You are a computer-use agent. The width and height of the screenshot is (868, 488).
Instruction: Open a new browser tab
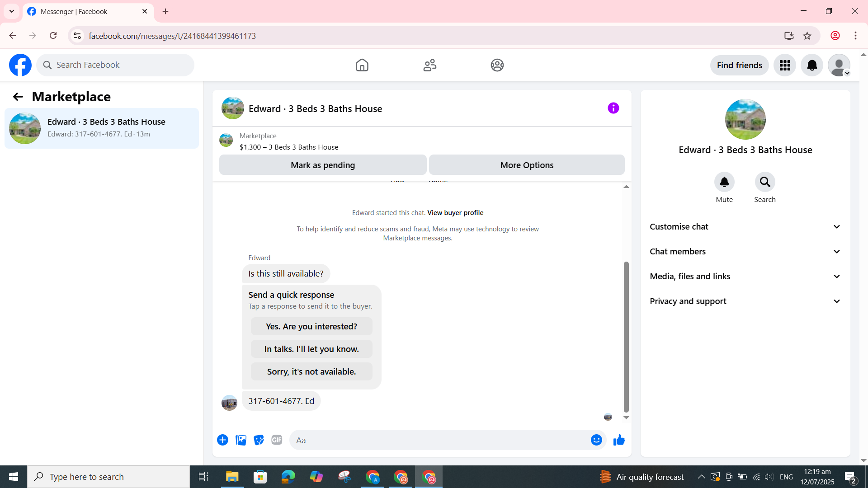[x=165, y=11]
